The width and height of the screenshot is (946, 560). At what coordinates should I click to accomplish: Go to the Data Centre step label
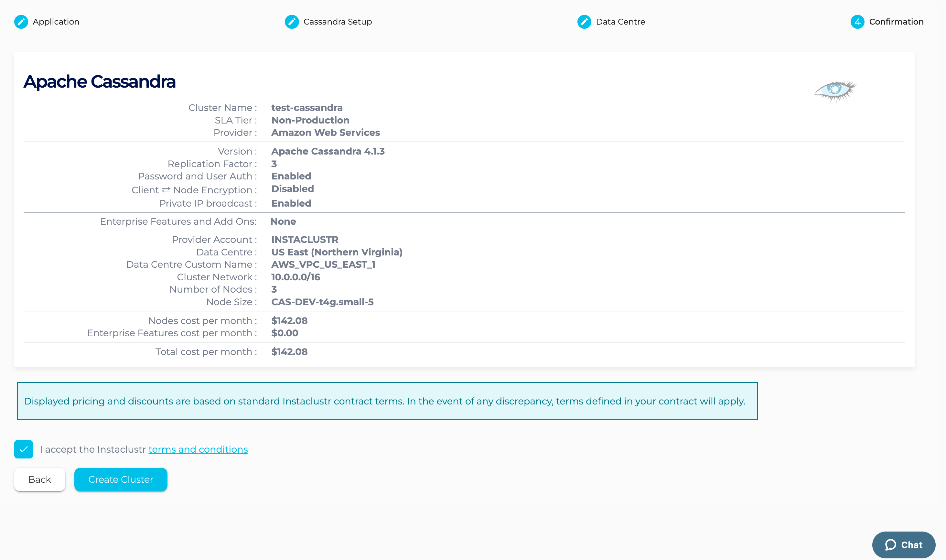coord(620,22)
